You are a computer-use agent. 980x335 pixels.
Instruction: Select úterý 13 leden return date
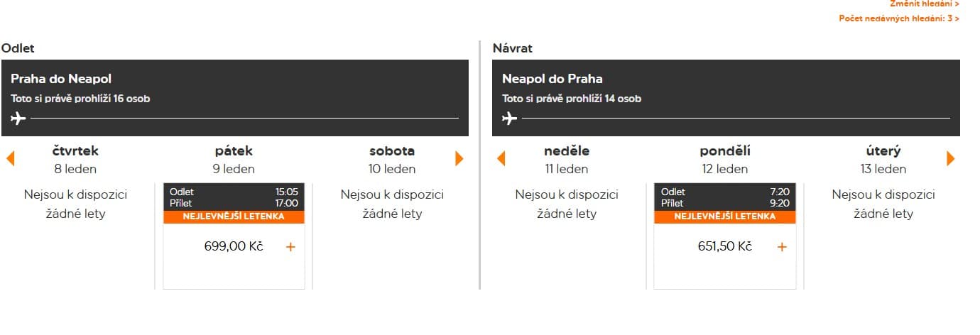[883, 160]
